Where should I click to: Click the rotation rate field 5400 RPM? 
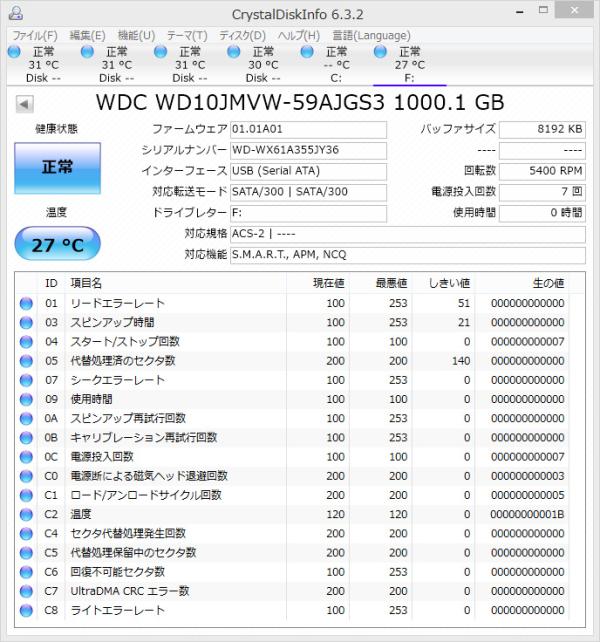click(x=542, y=171)
